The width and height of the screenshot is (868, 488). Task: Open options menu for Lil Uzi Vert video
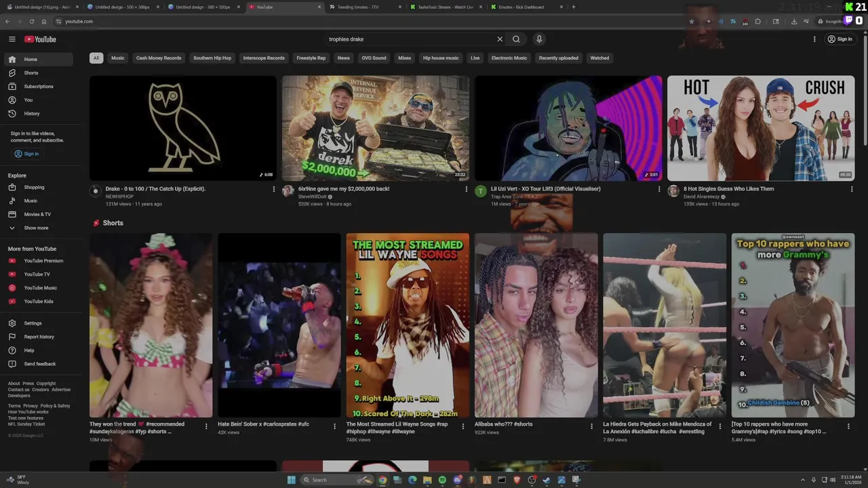point(659,189)
